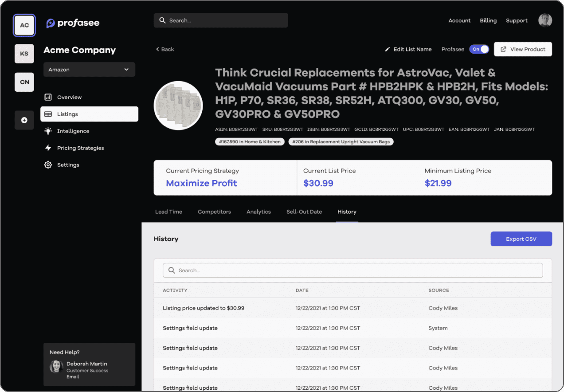
Task: Add a new workspace with plus icon
Action: (x=24, y=120)
